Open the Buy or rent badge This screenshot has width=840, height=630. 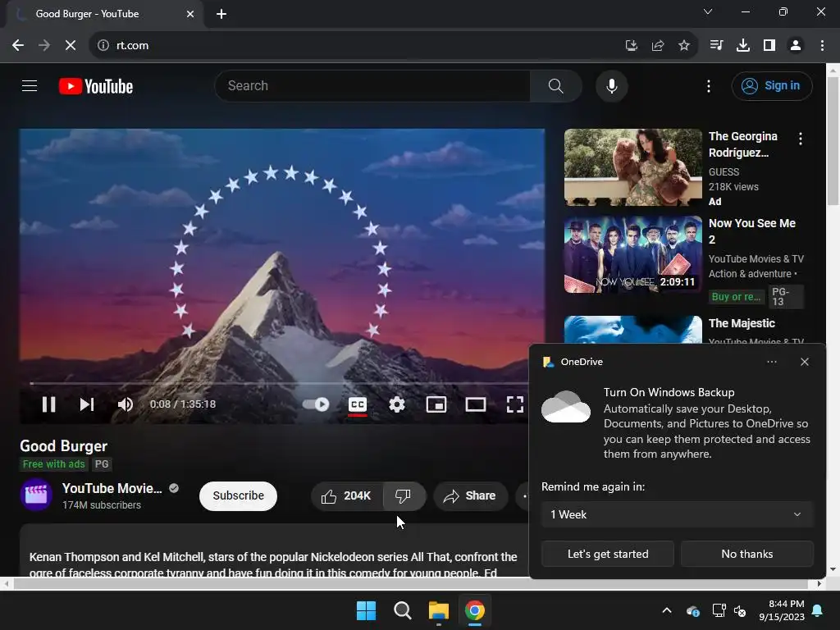click(x=736, y=297)
